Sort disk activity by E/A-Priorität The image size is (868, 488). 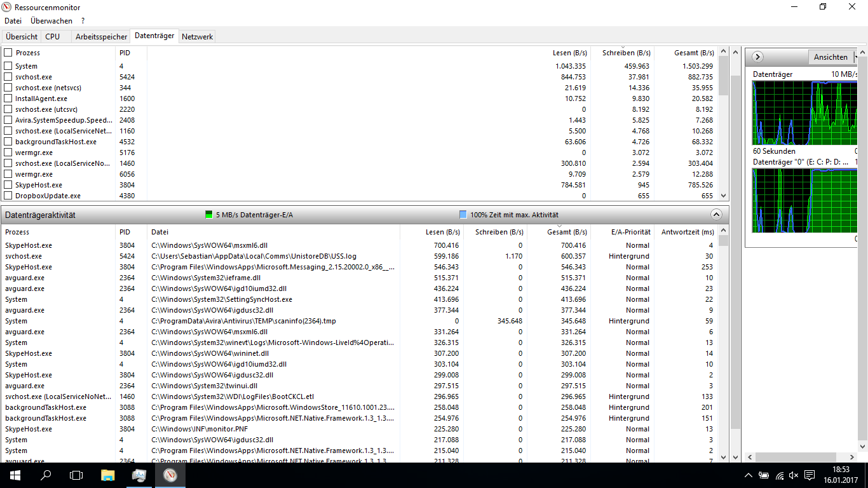coord(622,232)
